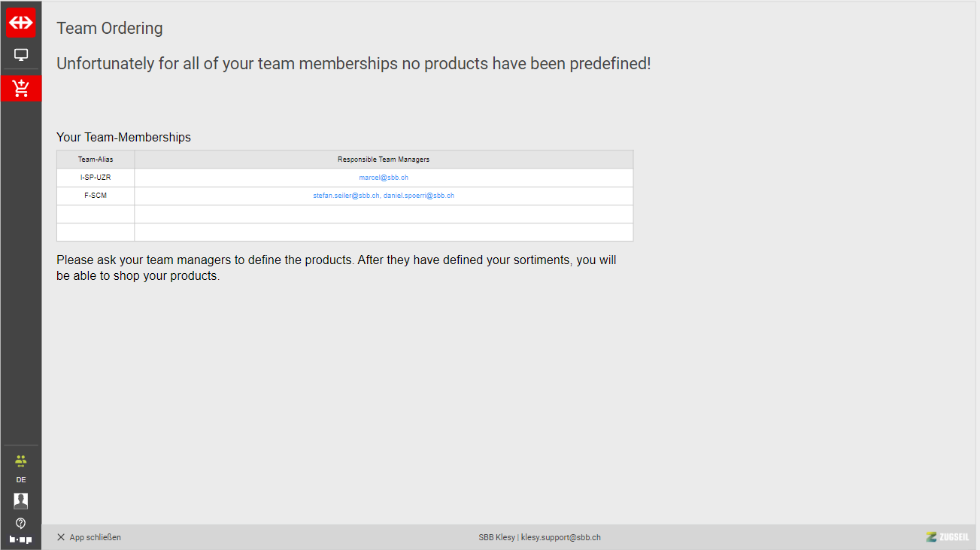Select the F-SCM team alias cell
Screen dimensions: 980x550
96,196
